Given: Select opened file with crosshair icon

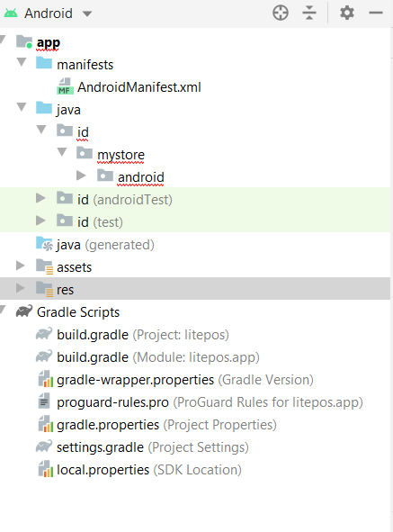Looking at the screenshot, I should pos(281,14).
